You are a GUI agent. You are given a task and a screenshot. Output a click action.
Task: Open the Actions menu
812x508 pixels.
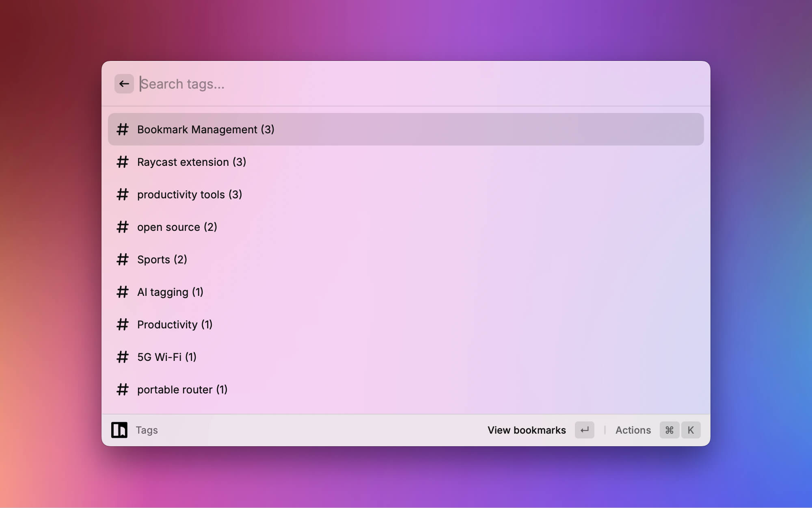(x=633, y=430)
